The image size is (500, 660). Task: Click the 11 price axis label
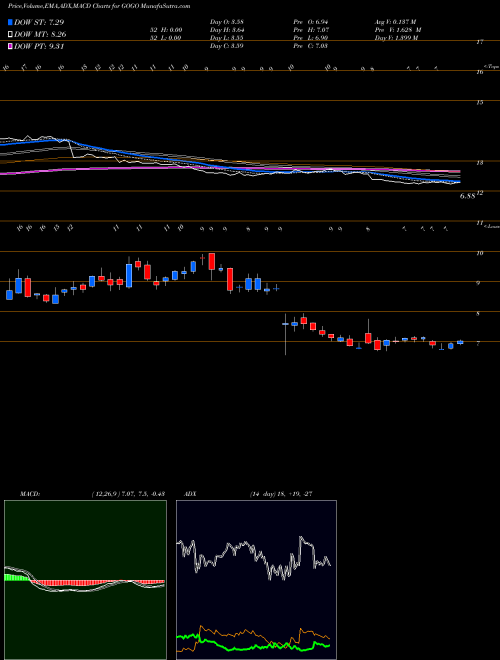tap(480, 223)
